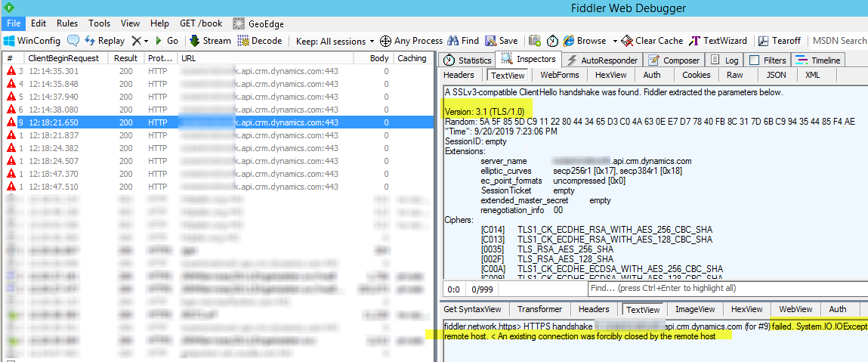Image resolution: width=868 pixels, height=362 pixels.
Task: Click the Go resume button
Action: point(167,41)
